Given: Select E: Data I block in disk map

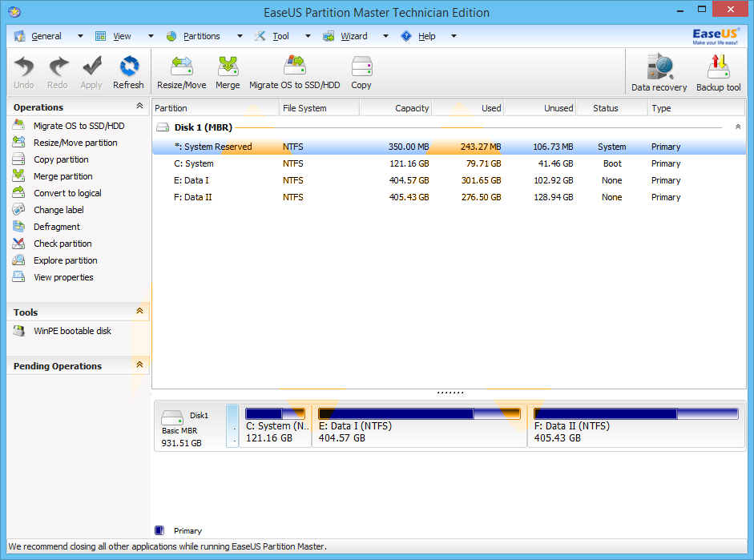Looking at the screenshot, I should click(419, 426).
